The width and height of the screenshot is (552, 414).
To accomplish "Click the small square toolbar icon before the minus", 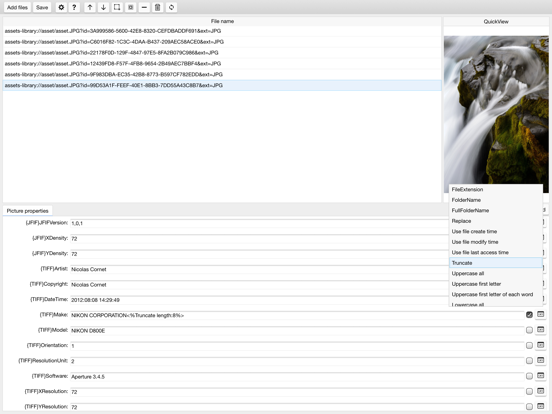I will pyautogui.click(x=131, y=7).
